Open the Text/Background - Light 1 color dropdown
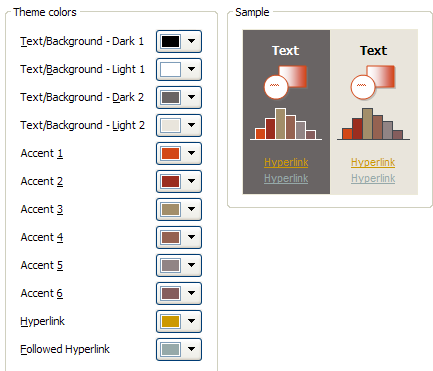This screenshot has width=433, height=371. [x=179, y=69]
